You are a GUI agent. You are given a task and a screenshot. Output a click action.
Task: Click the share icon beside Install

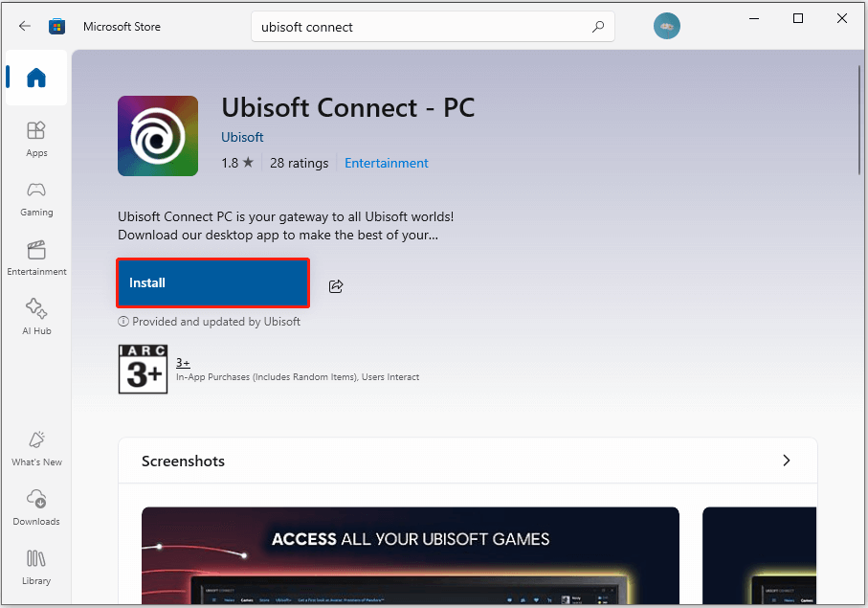[x=336, y=285]
